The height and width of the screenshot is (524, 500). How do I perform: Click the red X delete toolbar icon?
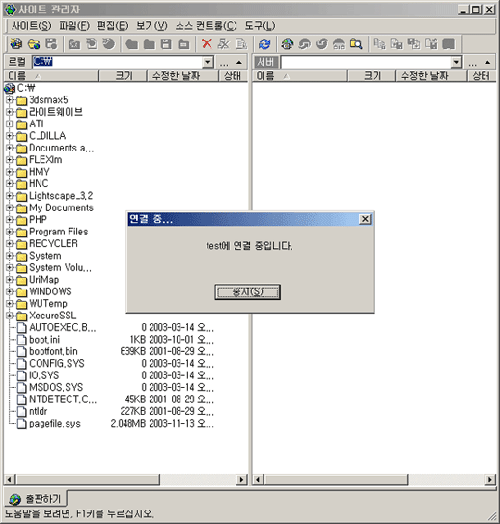207,44
